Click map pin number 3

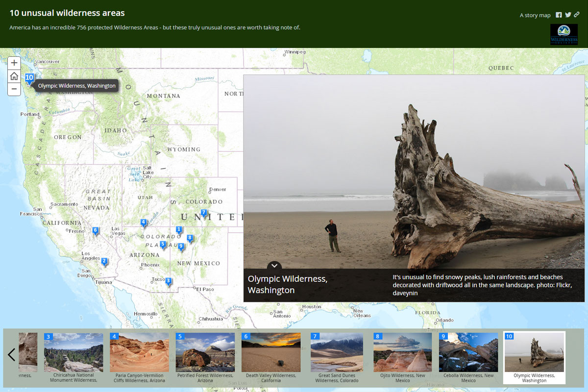click(x=168, y=282)
